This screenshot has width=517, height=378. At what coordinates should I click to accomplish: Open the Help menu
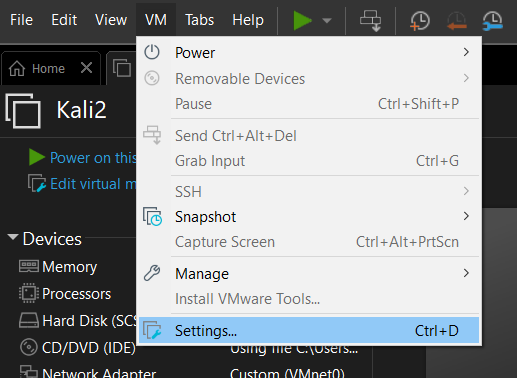(248, 20)
